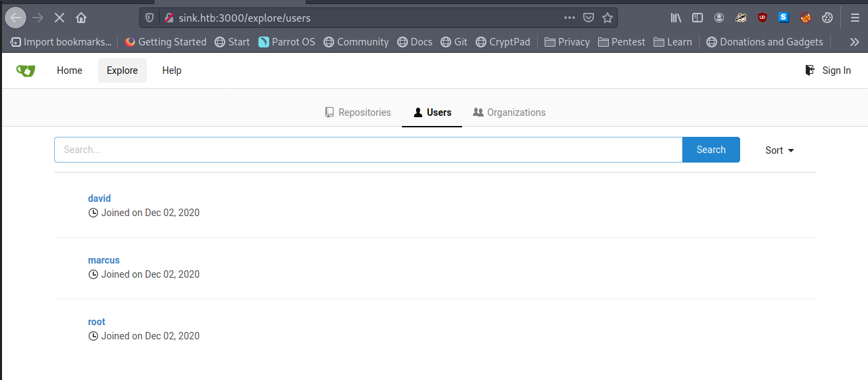Focus the user search input field
The height and width of the screenshot is (380, 868).
click(368, 150)
